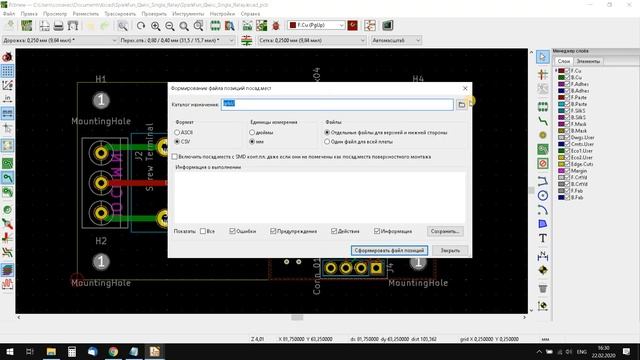Toggle the 'Предупреждения' warnings checkbox
This screenshot has width=640, height=360.
click(x=273, y=231)
